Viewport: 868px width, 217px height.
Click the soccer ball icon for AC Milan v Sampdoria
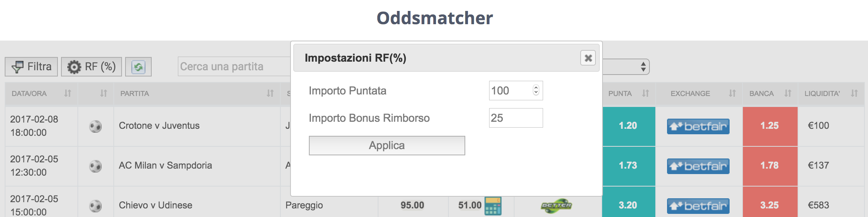tap(95, 166)
